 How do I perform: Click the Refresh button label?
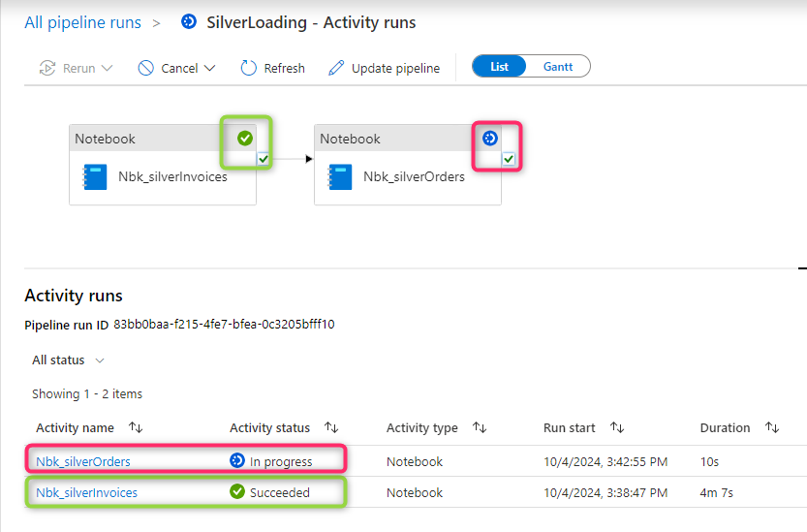284,68
